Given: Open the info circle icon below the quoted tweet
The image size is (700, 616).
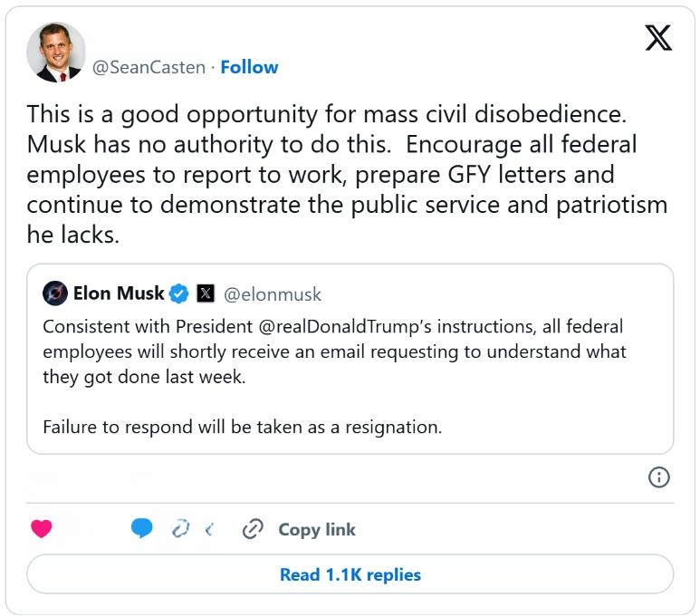Looking at the screenshot, I should (x=658, y=477).
